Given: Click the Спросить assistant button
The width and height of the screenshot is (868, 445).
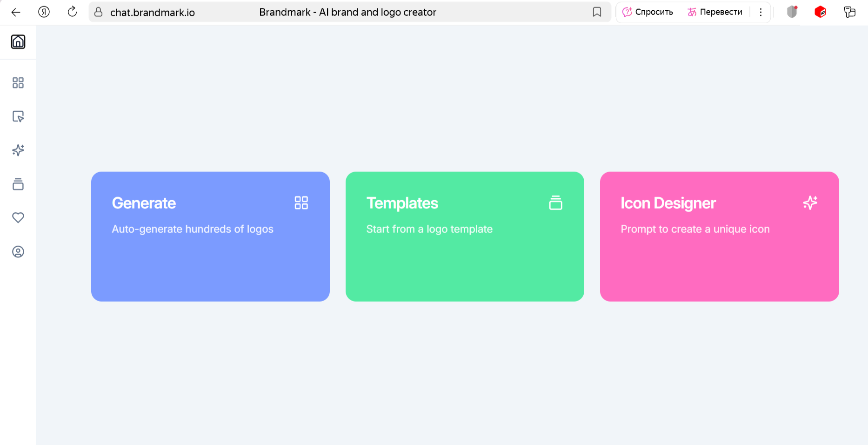Looking at the screenshot, I should [648, 12].
